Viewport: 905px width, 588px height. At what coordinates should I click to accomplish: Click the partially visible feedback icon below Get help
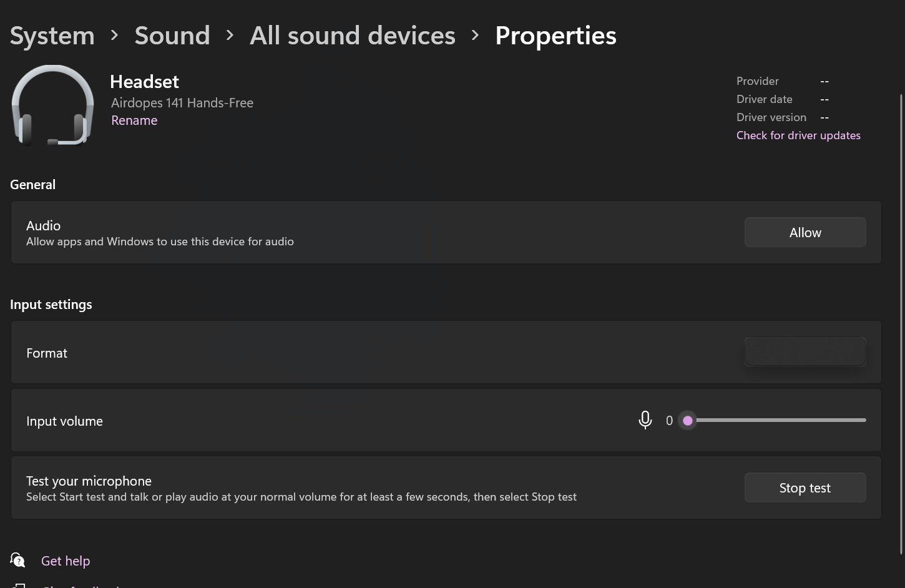tap(19, 585)
